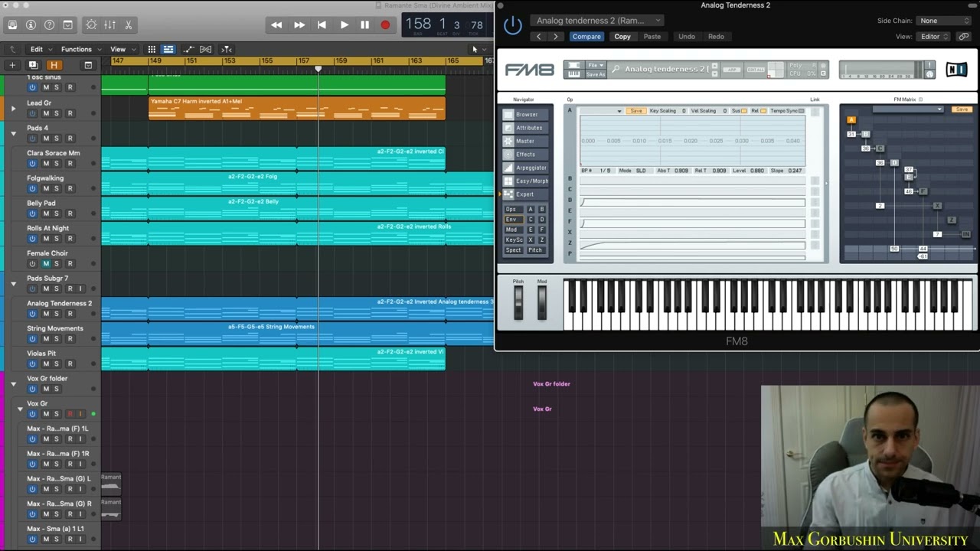
Task: Collapse the Pads Subgr 7 stack
Action: click(13, 284)
